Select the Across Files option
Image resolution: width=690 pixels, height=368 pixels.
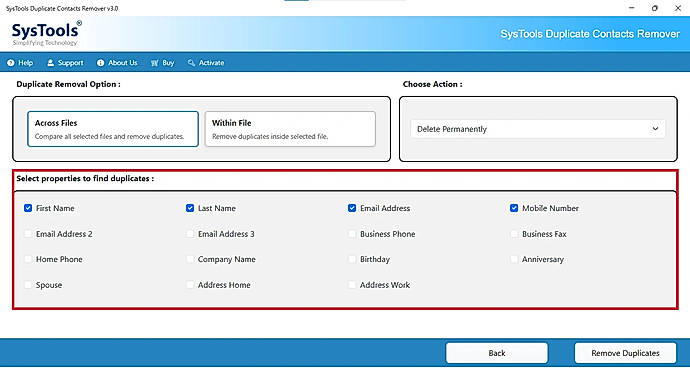[113, 129]
